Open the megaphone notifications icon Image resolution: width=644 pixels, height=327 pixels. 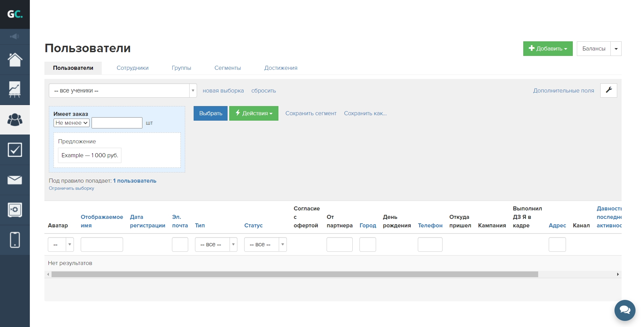[x=15, y=37]
